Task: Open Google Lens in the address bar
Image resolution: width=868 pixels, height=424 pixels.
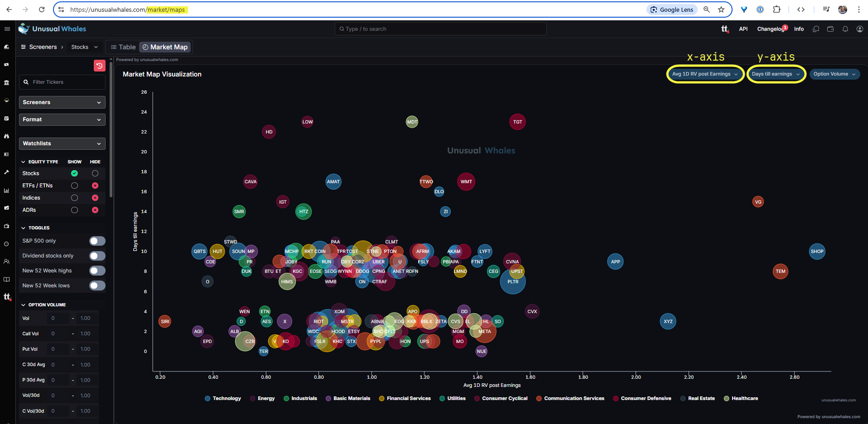Action: pos(672,10)
